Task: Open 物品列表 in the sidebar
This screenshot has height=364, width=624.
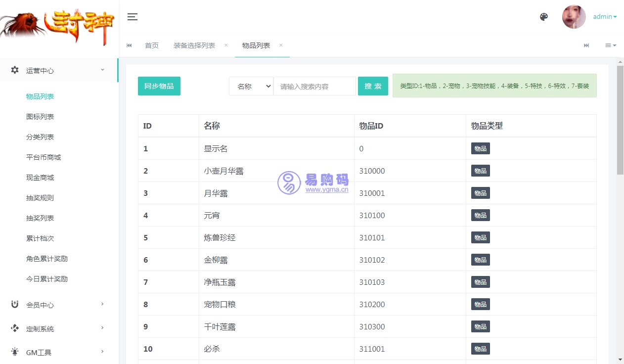Action: tap(40, 96)
